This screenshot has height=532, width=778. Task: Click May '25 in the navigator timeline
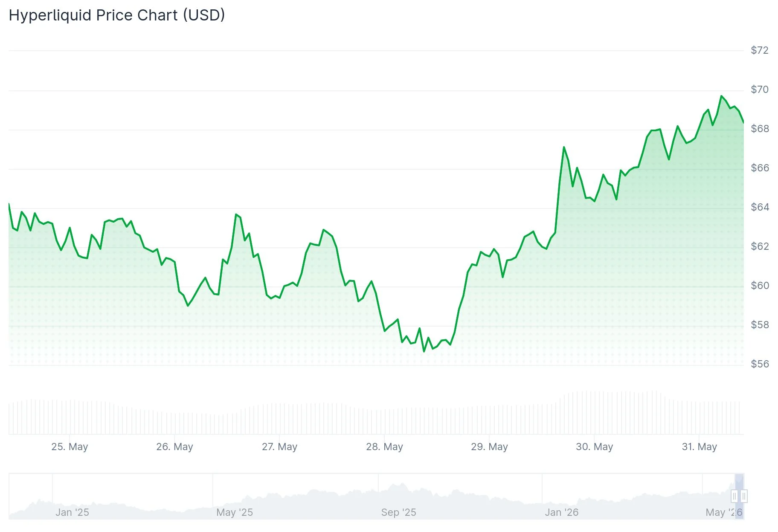coord(235,512)
